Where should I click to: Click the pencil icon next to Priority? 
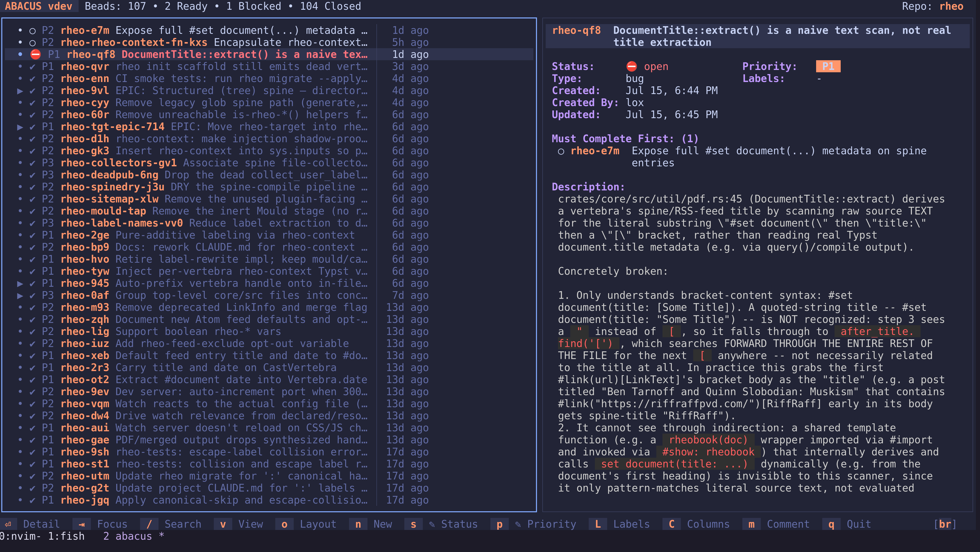tap(518, 524)
